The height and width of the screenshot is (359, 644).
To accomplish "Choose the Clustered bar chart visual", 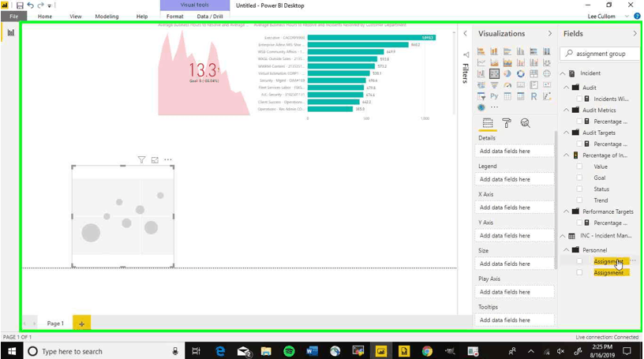I will [x=507, y=51].
